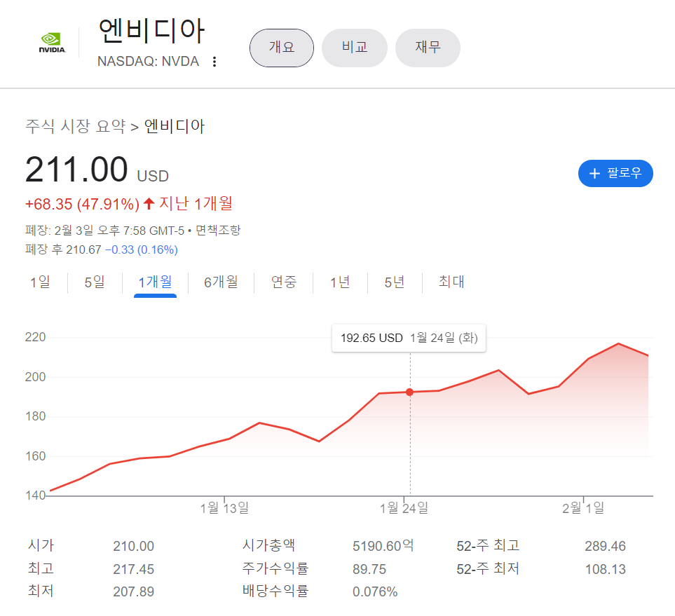Click the 211.00 price value
Viewport: 675px width, 616px height.
tap(76, 170)
